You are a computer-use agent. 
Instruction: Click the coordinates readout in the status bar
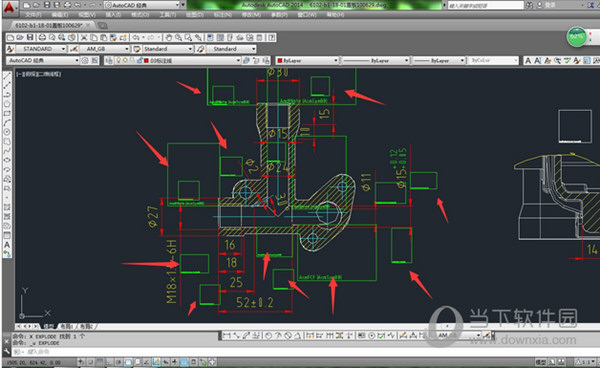[34, 362]
